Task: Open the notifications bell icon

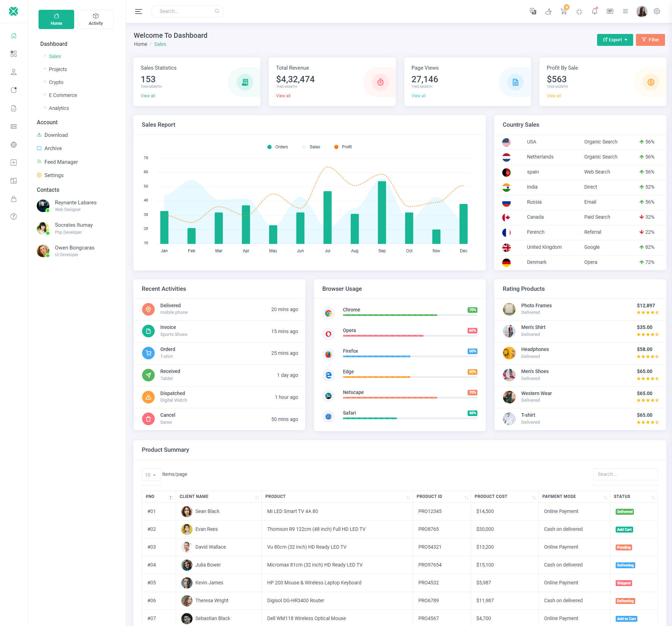Action: (x=594, y=12)
